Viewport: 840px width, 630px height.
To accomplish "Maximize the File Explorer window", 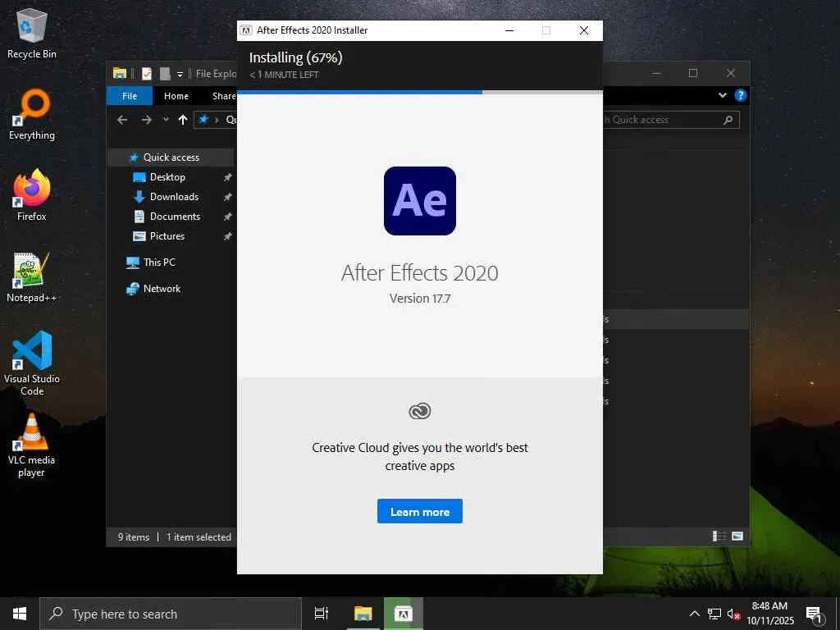I will [x=692, y=73].
